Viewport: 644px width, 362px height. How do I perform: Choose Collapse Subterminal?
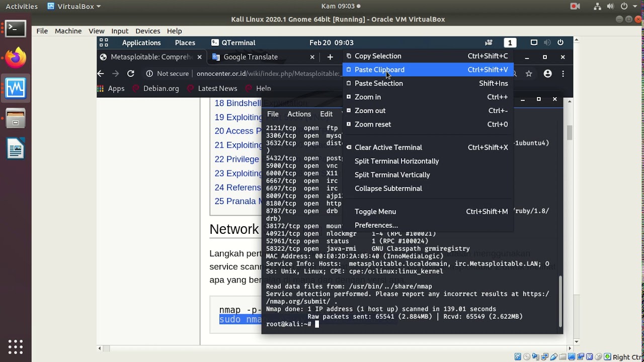[x=428, y=188]
